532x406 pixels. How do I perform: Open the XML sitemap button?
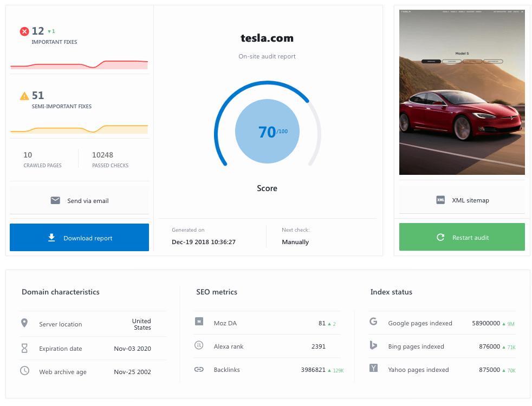[x=462, y=200]
